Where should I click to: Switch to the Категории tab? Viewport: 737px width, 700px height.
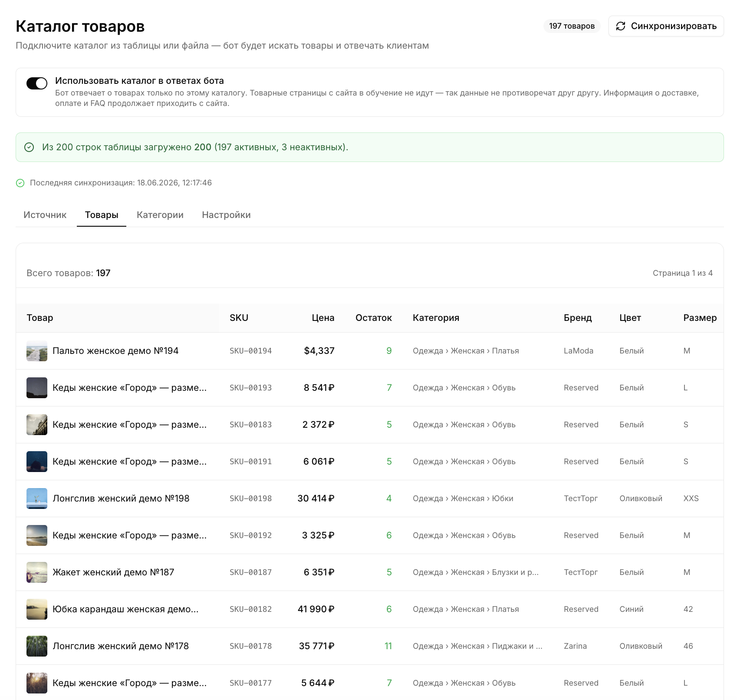coord(160,215)
